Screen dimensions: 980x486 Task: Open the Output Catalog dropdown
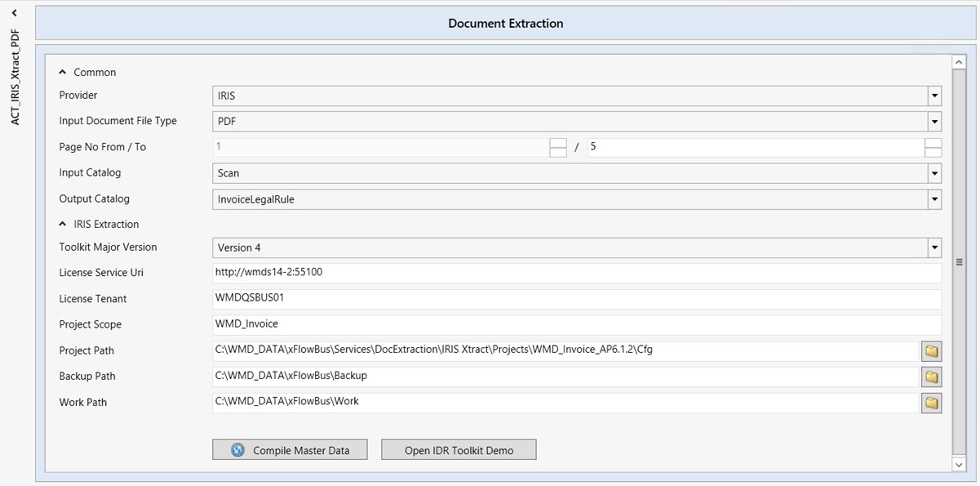point(933,198)
